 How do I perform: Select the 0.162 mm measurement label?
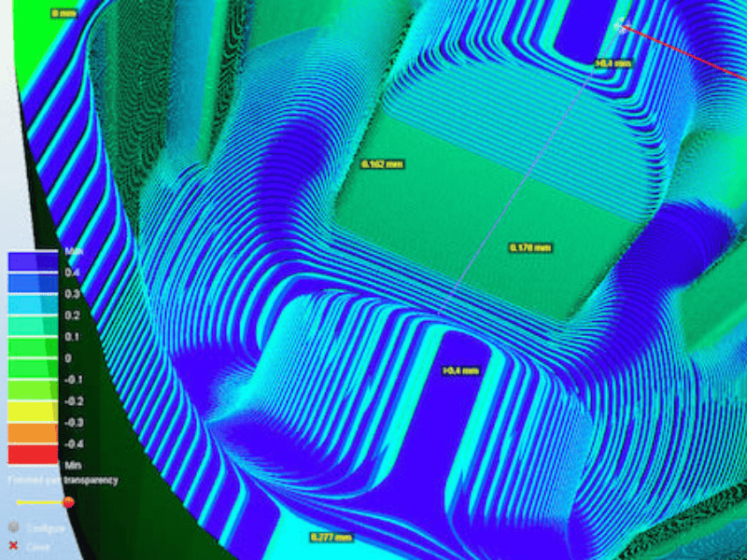click(381, 164)
